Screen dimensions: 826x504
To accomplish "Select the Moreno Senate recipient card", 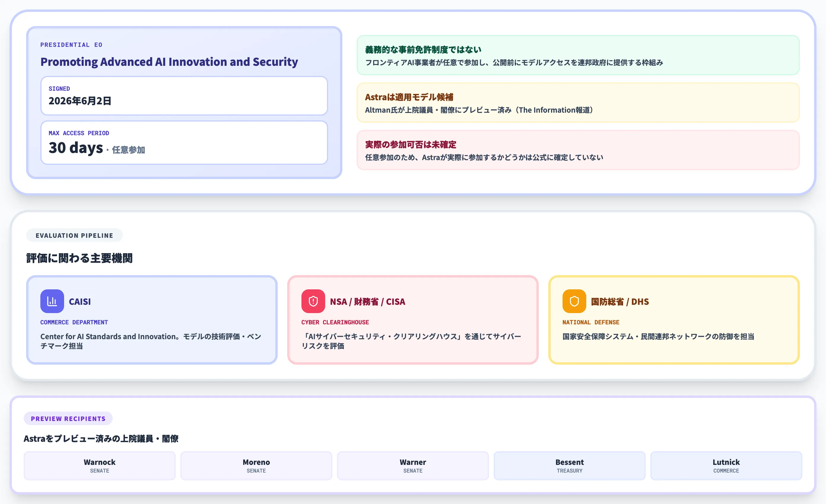I will click(256, 465).
